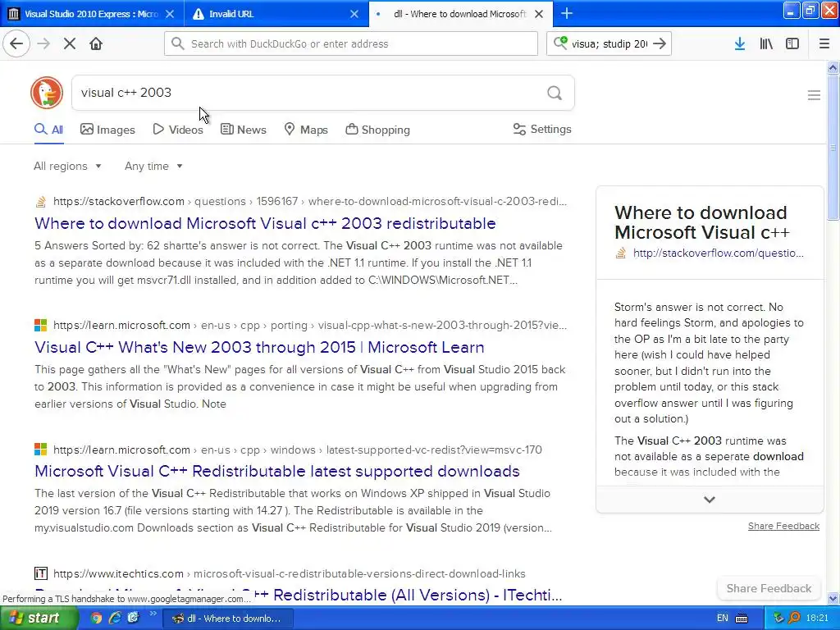Open the library bookshelf icon

(766, 43)
